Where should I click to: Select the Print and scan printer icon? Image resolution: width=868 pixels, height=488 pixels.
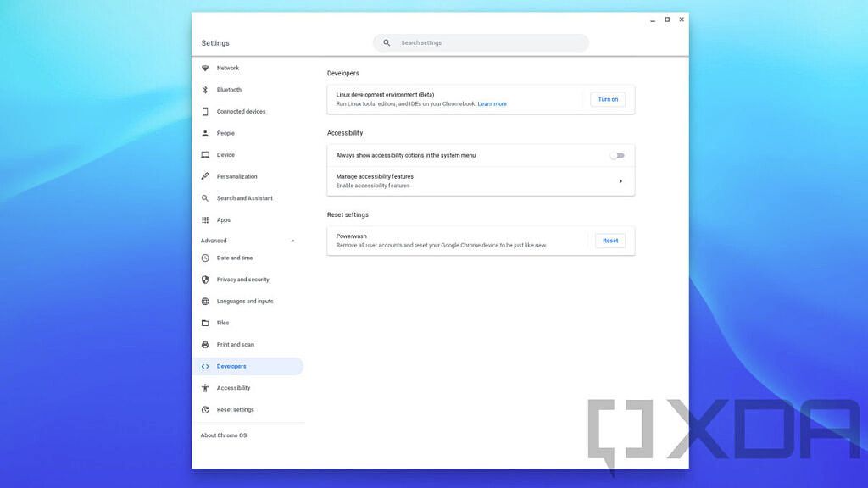coord(203,345)
